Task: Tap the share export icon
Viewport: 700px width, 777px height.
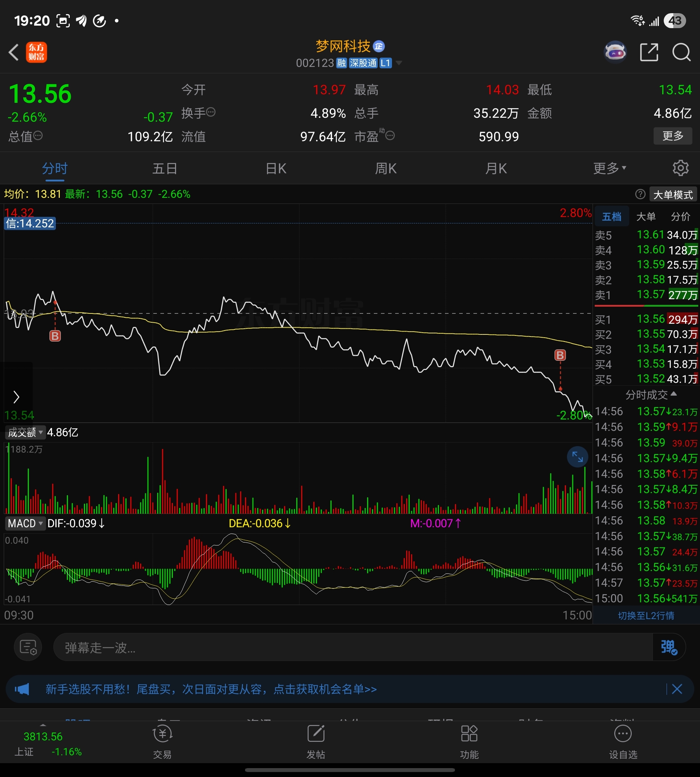Action: pos(649,52)
